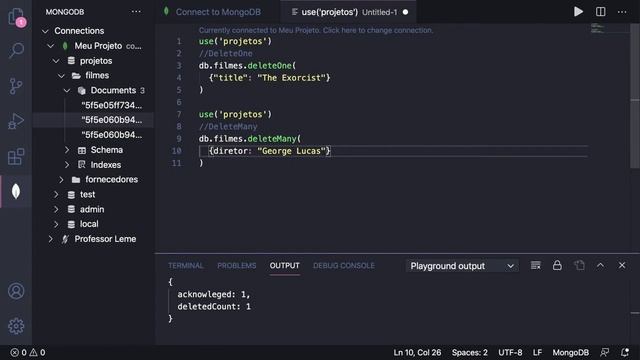Open the Manage gear icon
This screenshot has width=640, height=360.
(x=16, y=326)
